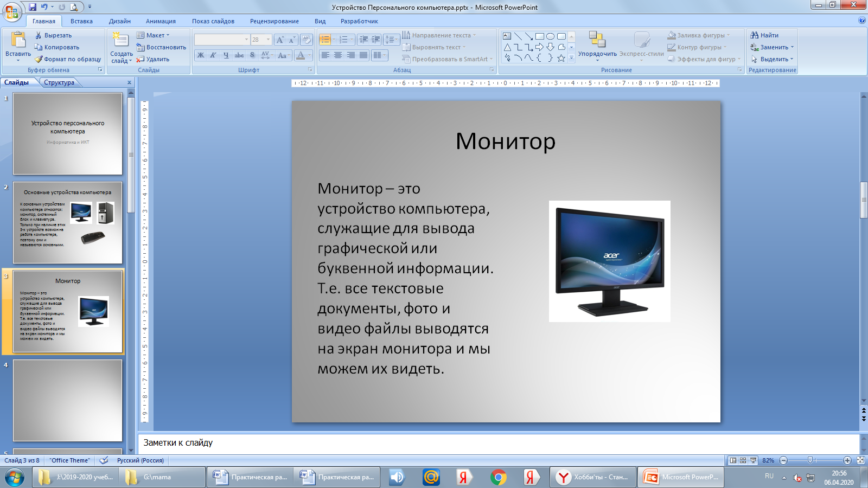Click Delete slide (Удалить) icon

[141, 59]
